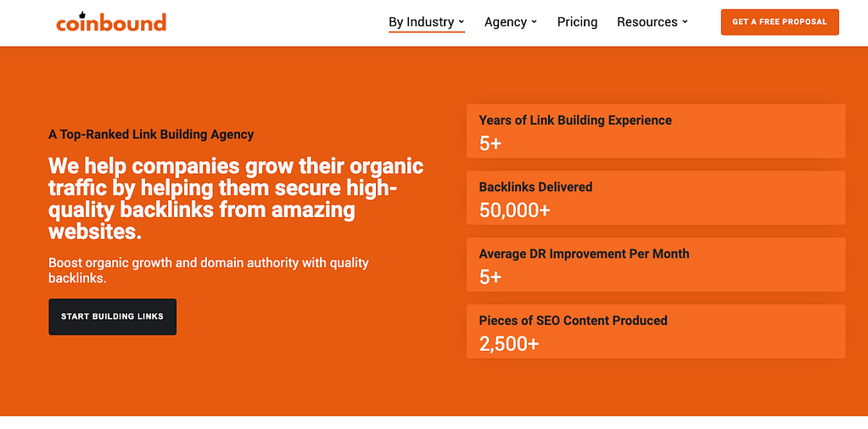
Task: Click the Top-Ranked Link Building Agency tagline
Action: point(151,134)
